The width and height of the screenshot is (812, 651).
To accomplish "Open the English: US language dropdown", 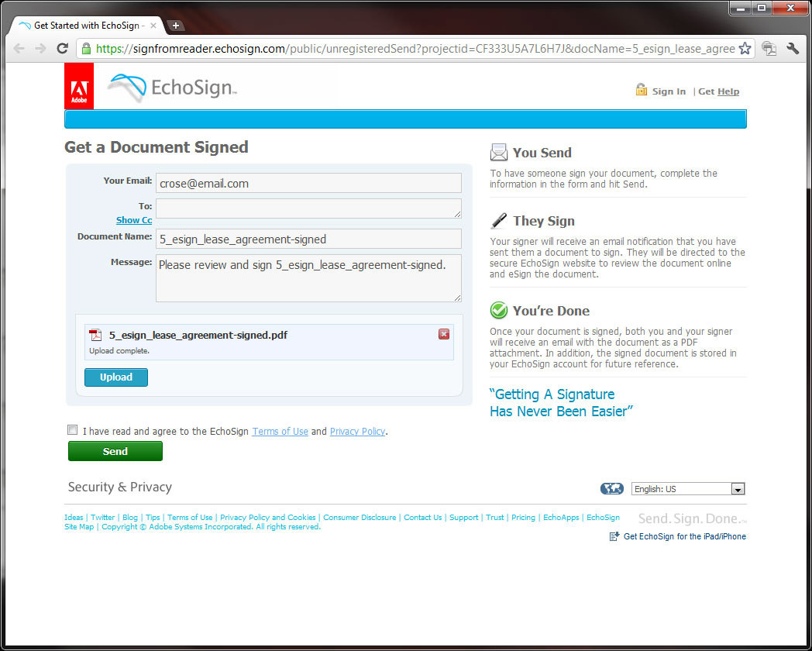I will [688, 488].
